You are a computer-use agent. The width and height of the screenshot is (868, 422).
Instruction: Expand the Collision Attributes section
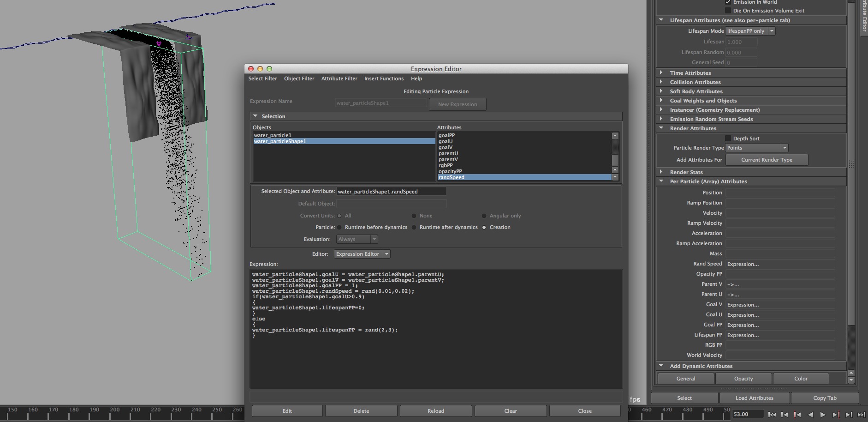[661, 82]
